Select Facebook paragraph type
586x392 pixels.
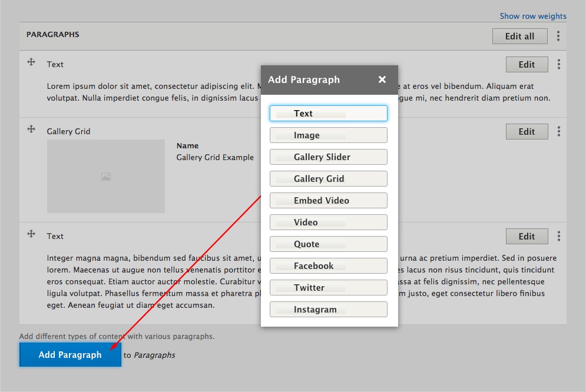(329, 266)
